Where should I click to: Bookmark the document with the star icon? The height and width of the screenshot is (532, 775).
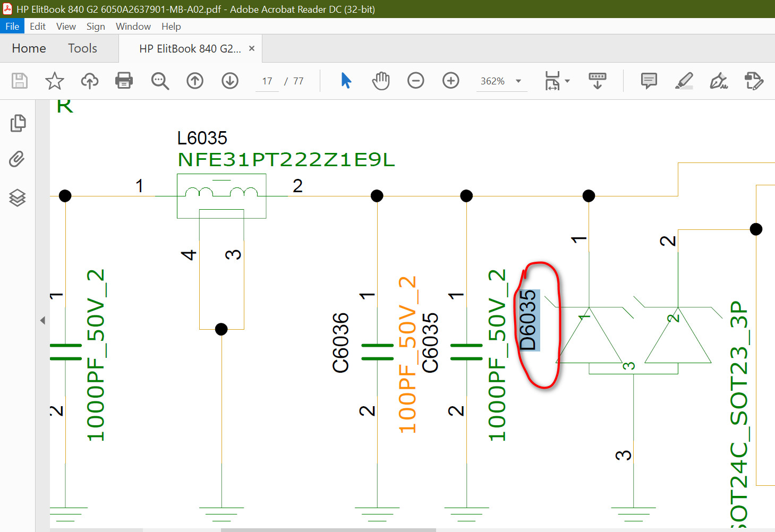54,81
